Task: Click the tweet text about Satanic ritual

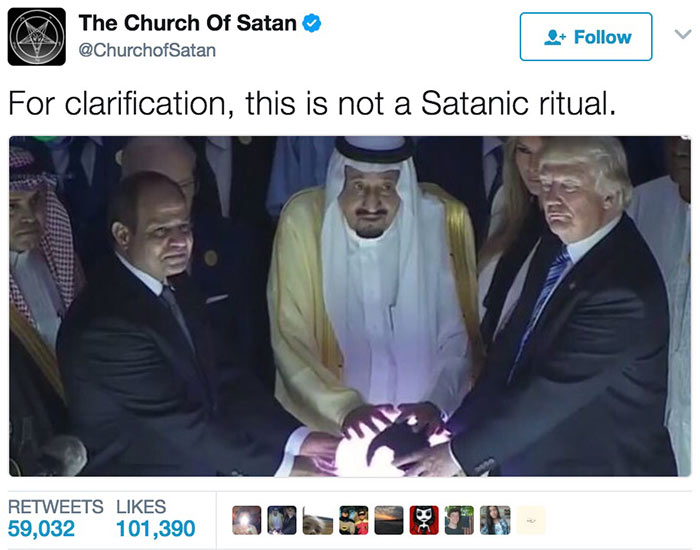Action: pyautogui.click(x=312, y=104)
